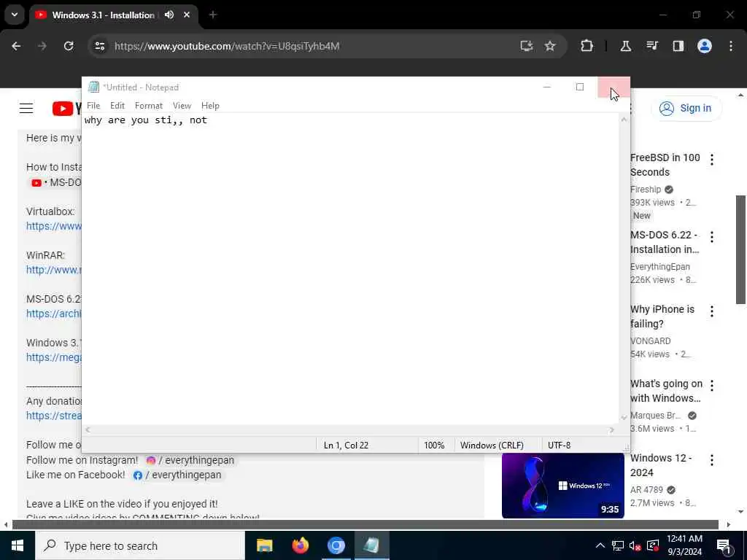Mute the tab using speaker icon

click(x=169, y=15)
